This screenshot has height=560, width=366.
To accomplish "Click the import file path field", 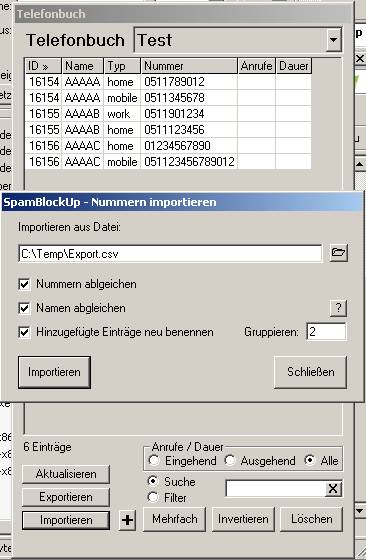I will tap(170, 254).
